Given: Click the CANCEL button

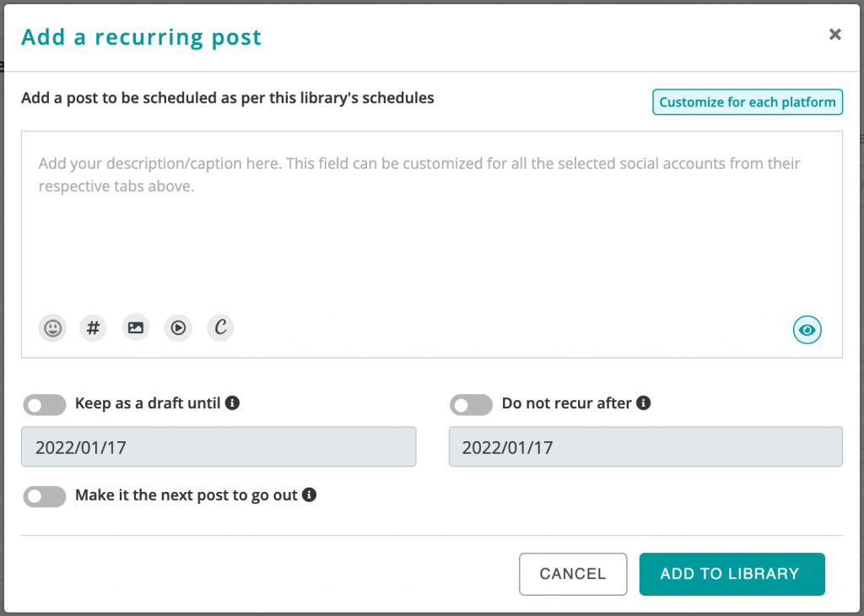Looking at the screenshot, I should (x=573, y=574).
